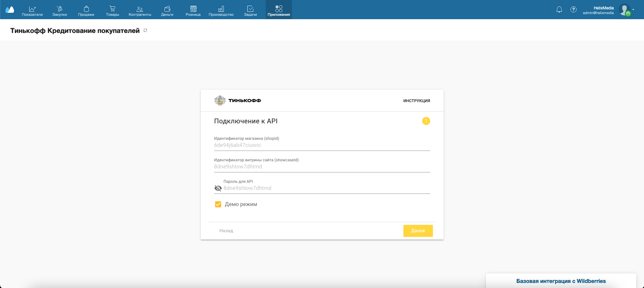This screenshot has height=288, width=644.
Task: Open the Деньги section
Action: tap(167, 11)
